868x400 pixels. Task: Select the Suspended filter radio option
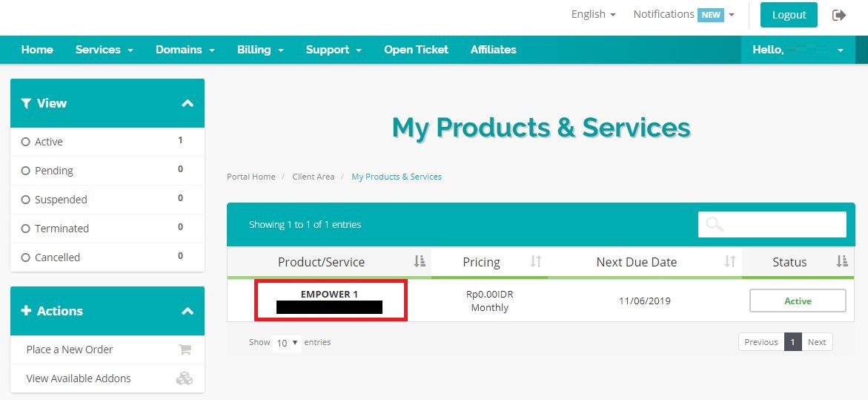[x=26, y=200]
